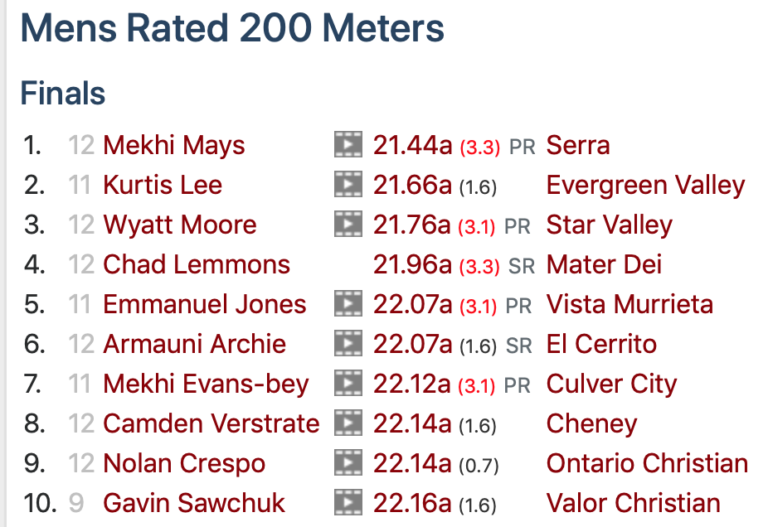The width and height of the screenshot is (768, 527).
Task: Play Wyatt Moore's race video icon
Action: pos(348,225)
